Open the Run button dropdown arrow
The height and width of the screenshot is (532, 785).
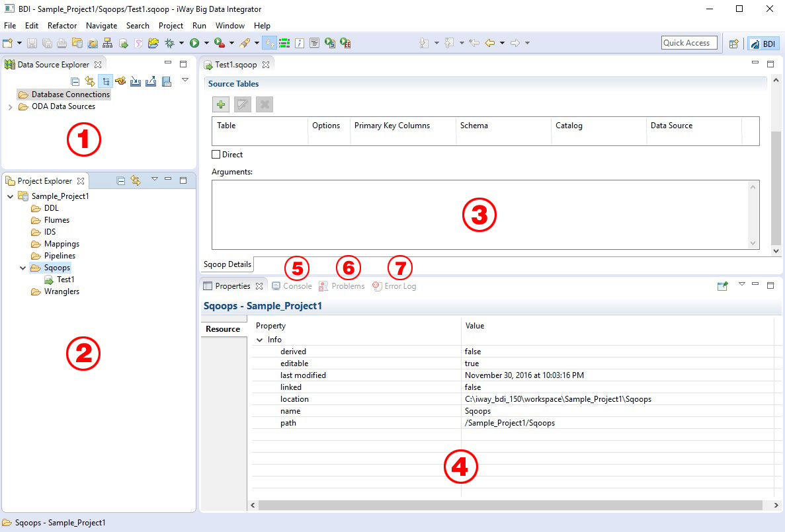tap(206, 43)
